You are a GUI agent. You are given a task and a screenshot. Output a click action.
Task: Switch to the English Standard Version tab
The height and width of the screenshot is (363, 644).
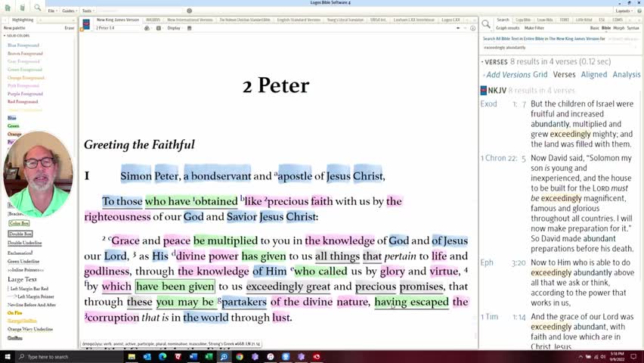299,20
